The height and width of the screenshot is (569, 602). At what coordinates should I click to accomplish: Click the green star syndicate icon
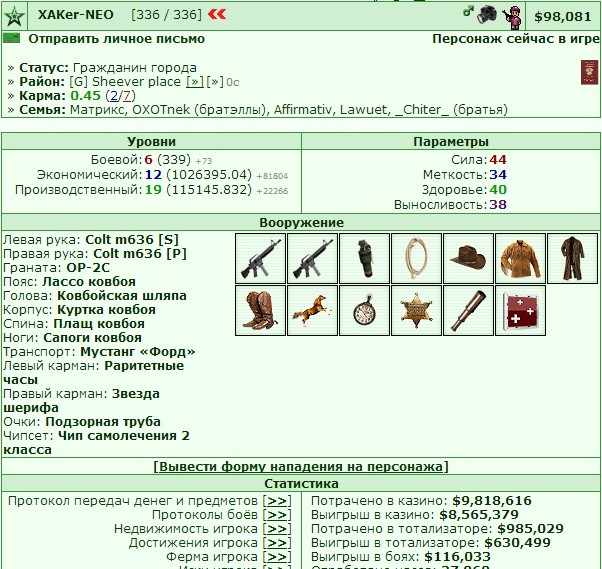[14, 17]
